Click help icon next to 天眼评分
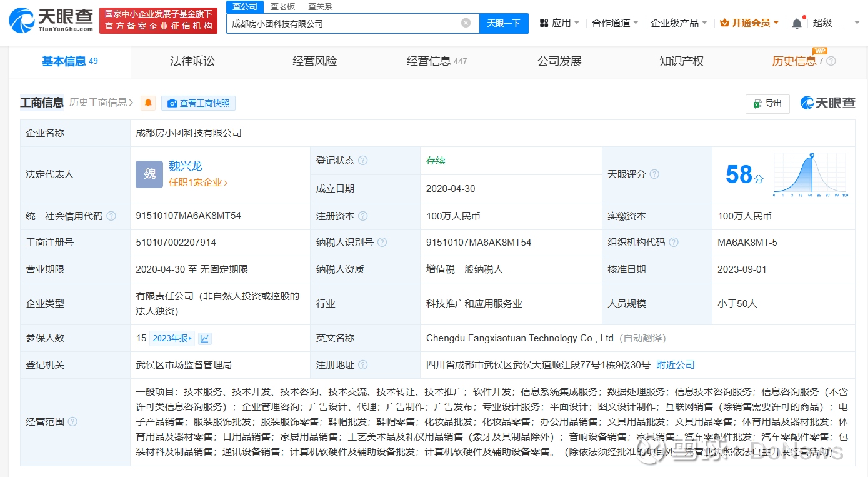Viewport: 868px width, 477px height. pyautogui.click(x=654, y=174)
